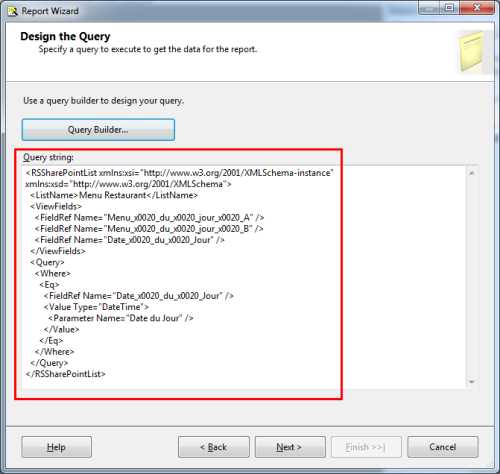
Task: Maximize the Report Wizard window
Action: (449, 8)
